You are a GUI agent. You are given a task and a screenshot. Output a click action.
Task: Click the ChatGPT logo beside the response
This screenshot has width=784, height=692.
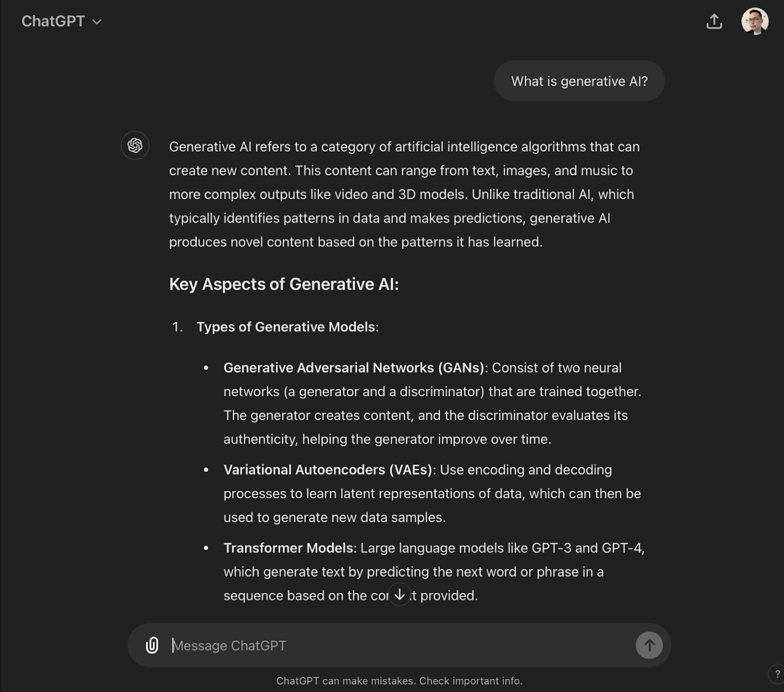[x=135, y=146]
